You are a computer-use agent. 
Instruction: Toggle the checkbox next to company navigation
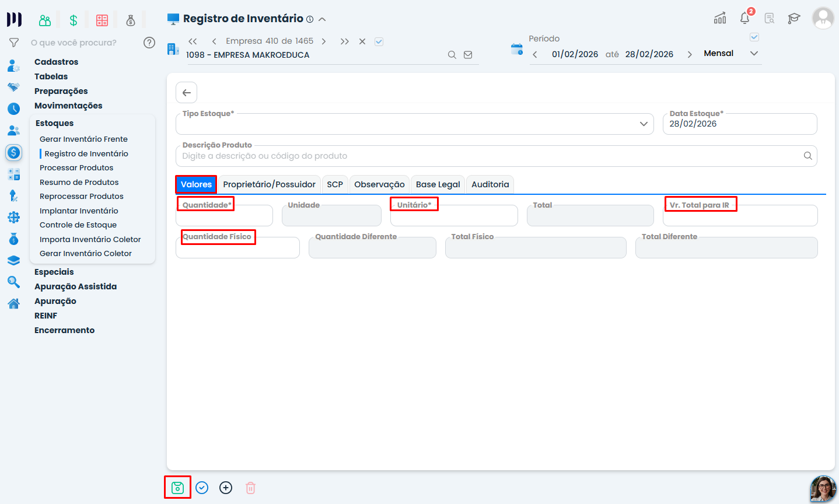[379, 41]
